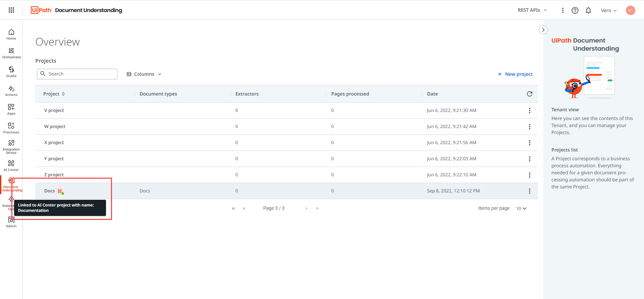Open the REST APIs dropdown

pos(532,10)
